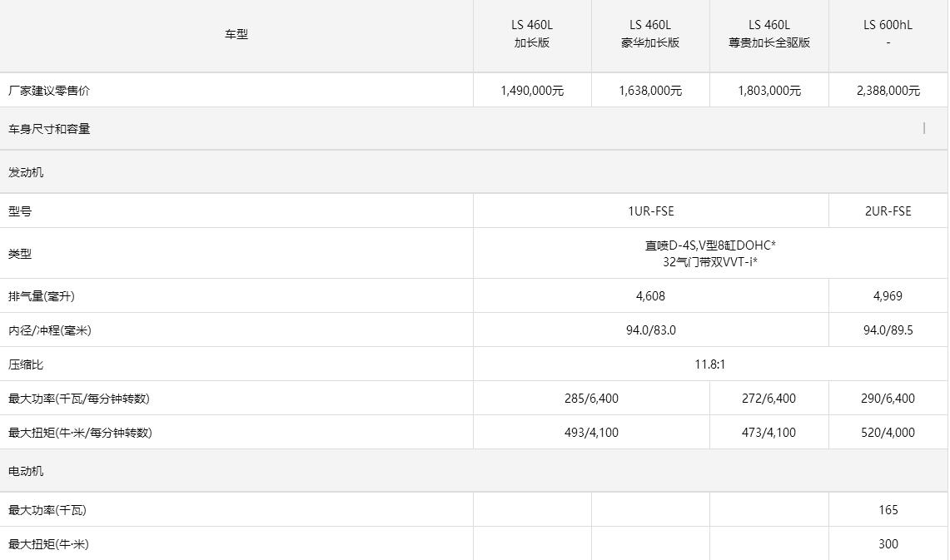
Task: Select the compression ratio 11.8:1
Action: (x=710, y=364)
